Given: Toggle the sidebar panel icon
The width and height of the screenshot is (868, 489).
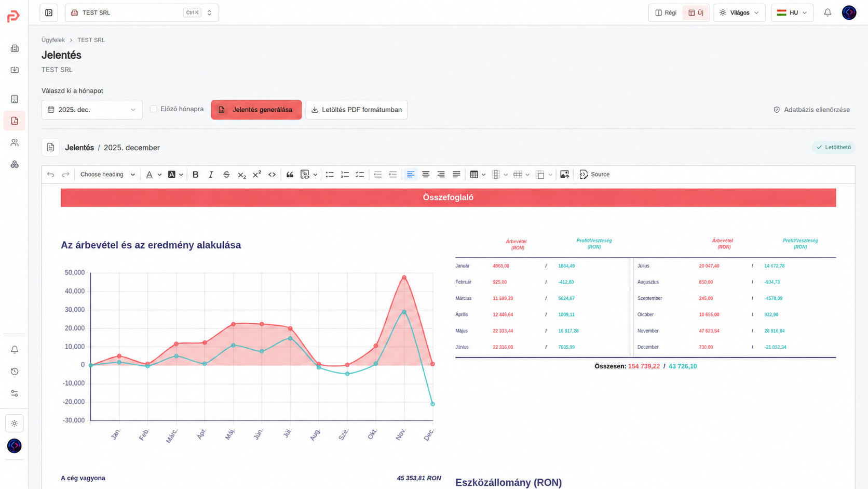Looking at the screenshot, I should 49,12.
